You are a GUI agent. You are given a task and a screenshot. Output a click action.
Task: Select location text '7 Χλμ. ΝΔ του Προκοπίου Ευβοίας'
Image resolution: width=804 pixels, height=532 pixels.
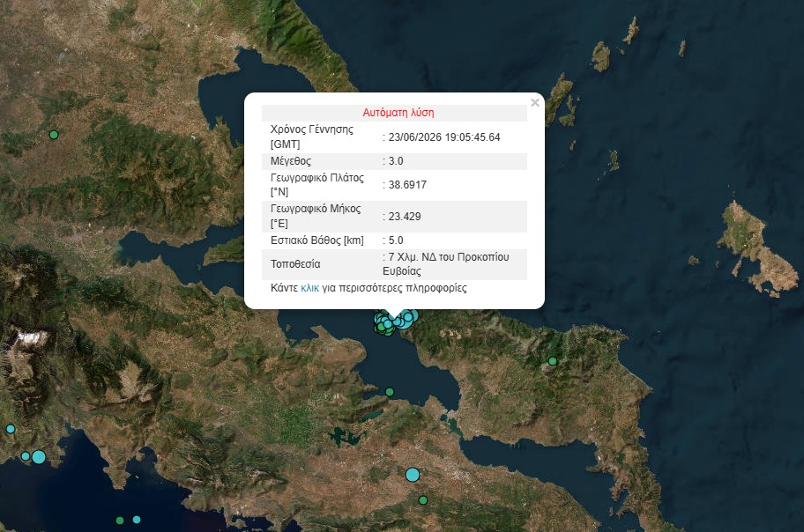click(445, 264)
